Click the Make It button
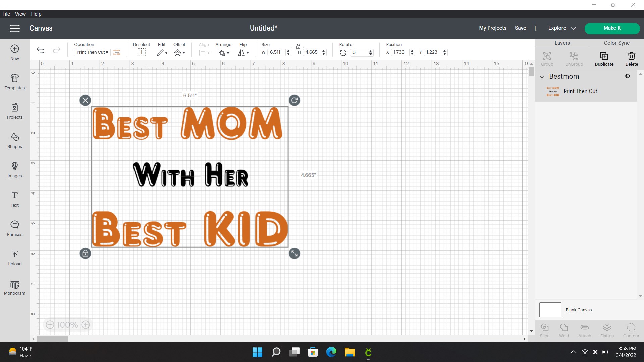The height and width of the screenshot is (362, 644). click(612, 28)
